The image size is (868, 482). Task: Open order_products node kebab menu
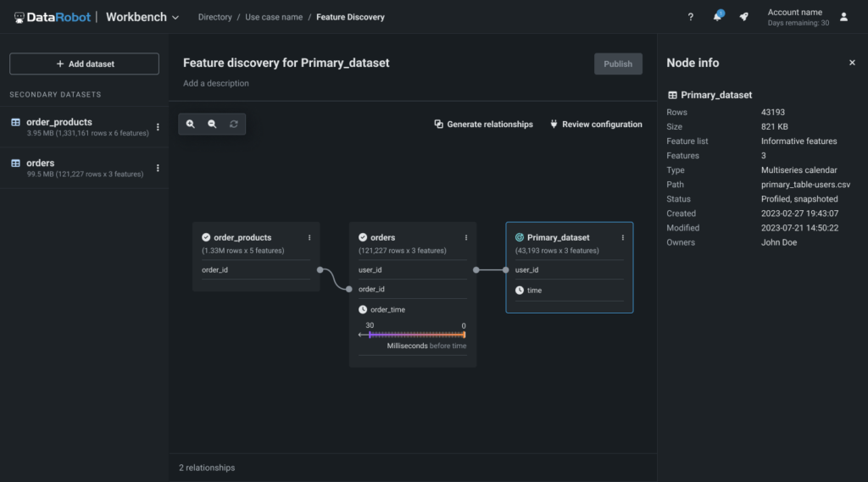pyautogui.click(x=309, y=237)
